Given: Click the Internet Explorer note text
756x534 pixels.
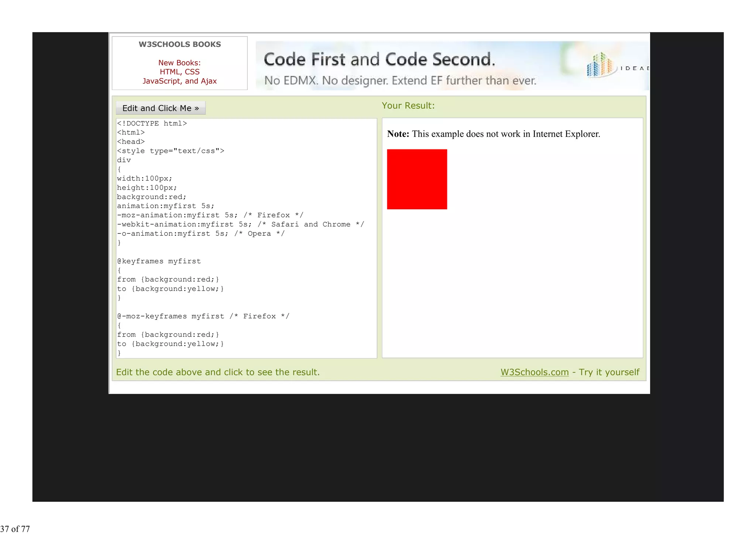Looking at the screenshot, I should tap(494, 134).
